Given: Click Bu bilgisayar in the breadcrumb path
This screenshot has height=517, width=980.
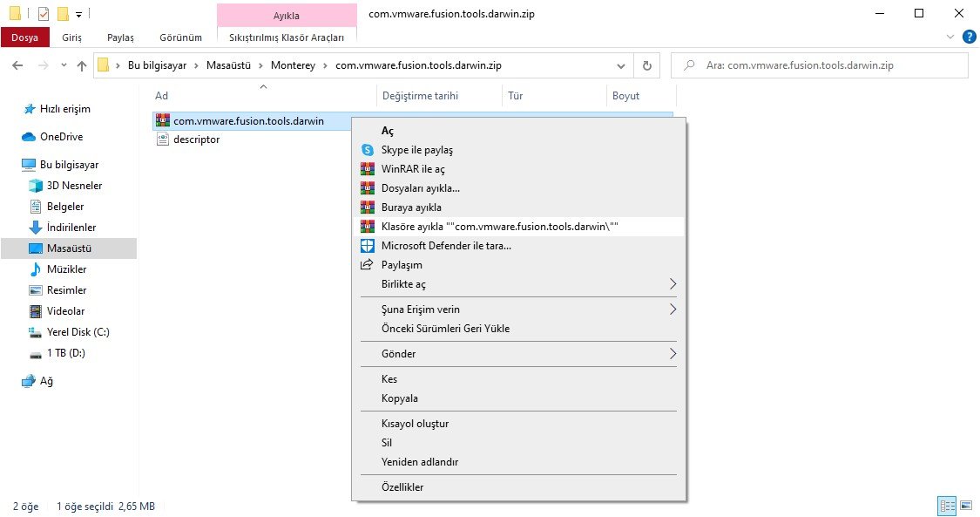Looking at the screenshot, I should [157, 65].
